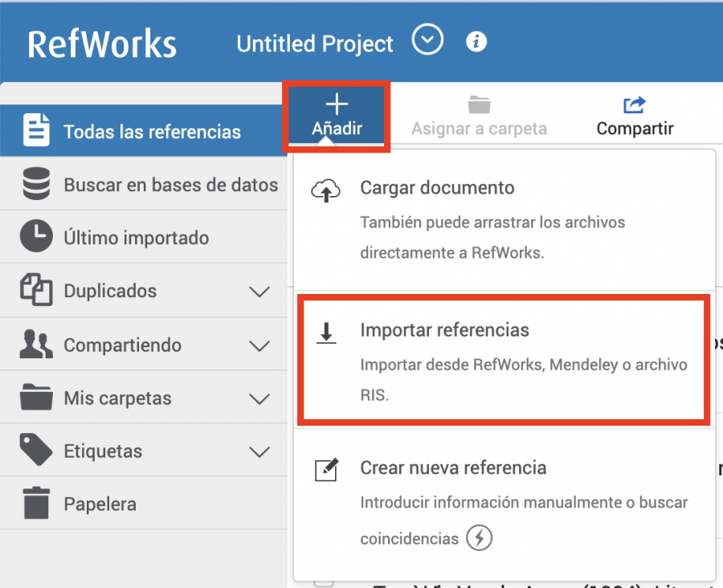
Task: Open the Untitled Project dropdown arrow
Action: tap(427, 39)
